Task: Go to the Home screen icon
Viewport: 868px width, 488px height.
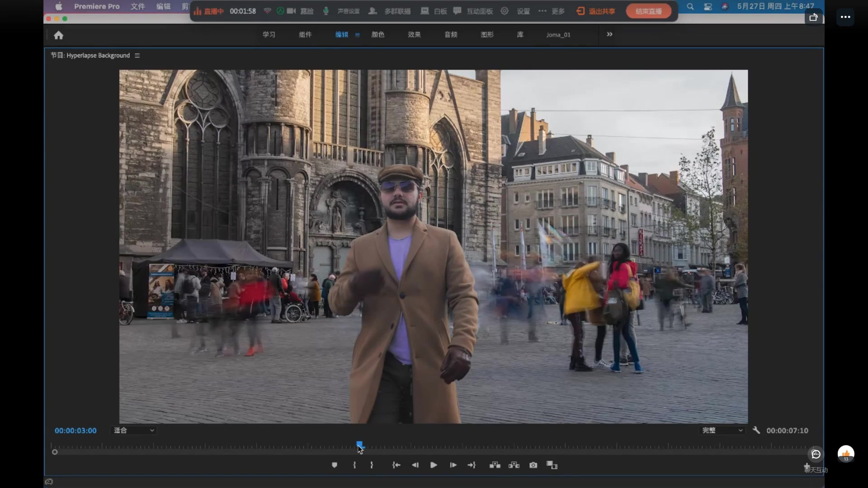Action: [59, 35]
